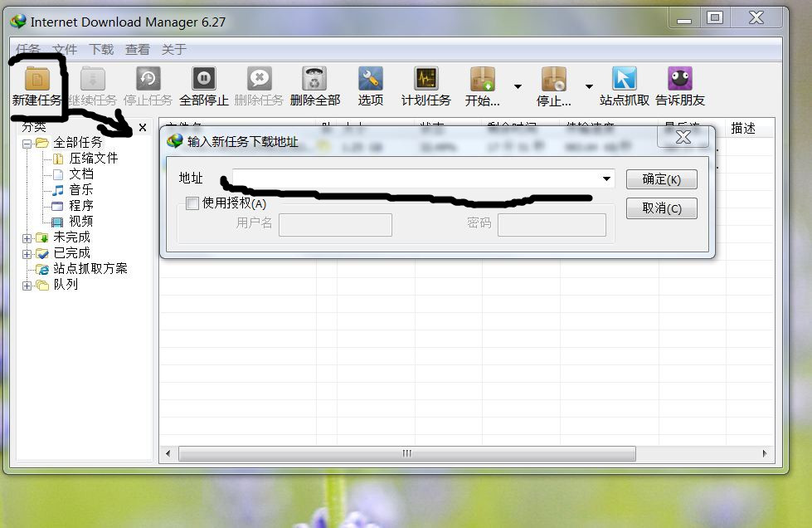Screen dimensions: 812x528
Task: Select 队列 in category tree
Action: (66, 285)
